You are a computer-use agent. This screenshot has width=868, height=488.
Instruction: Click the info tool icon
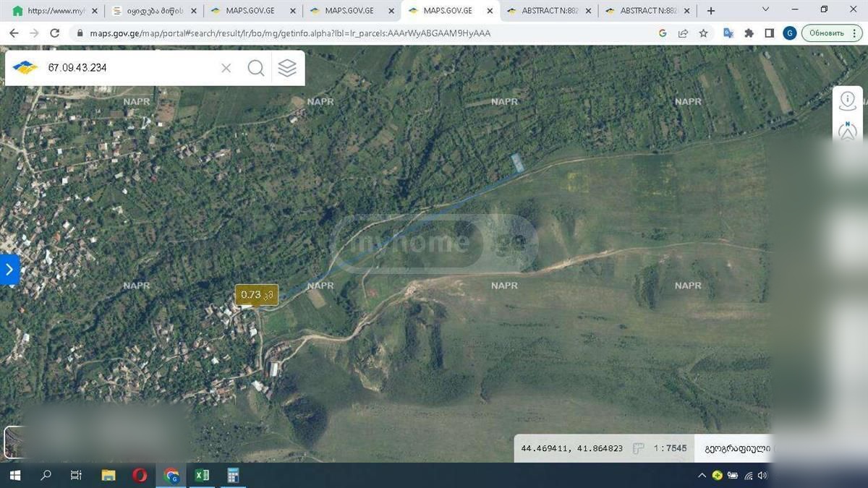point(848,101)
